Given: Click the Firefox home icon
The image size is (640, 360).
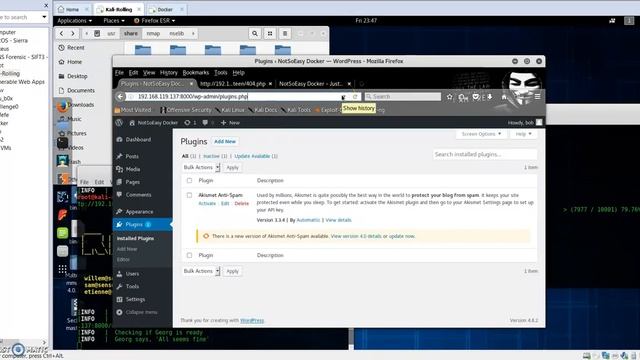Looking at the screenshot, I should tap(504, 97).
